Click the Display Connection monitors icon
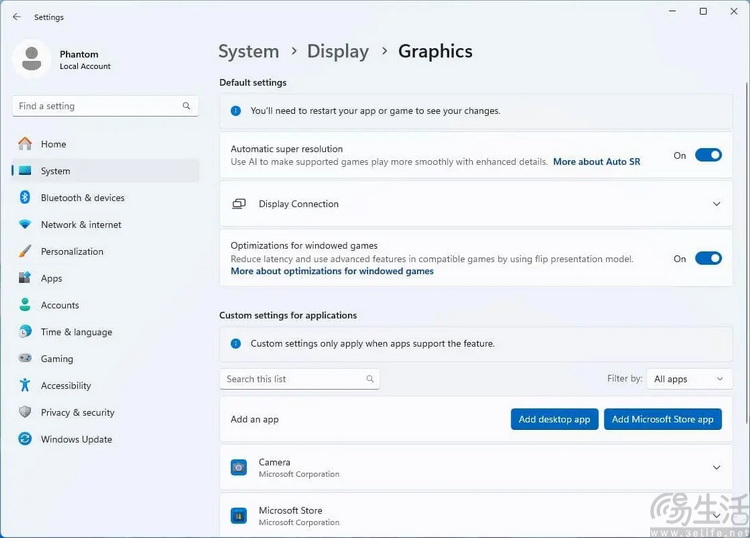This screenshot has height=538, width=750. tap(239, 204)
